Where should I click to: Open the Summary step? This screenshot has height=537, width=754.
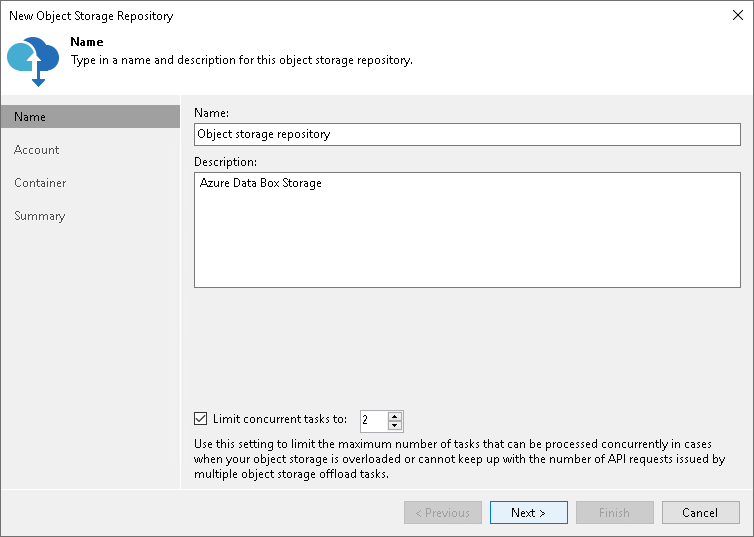40,216
